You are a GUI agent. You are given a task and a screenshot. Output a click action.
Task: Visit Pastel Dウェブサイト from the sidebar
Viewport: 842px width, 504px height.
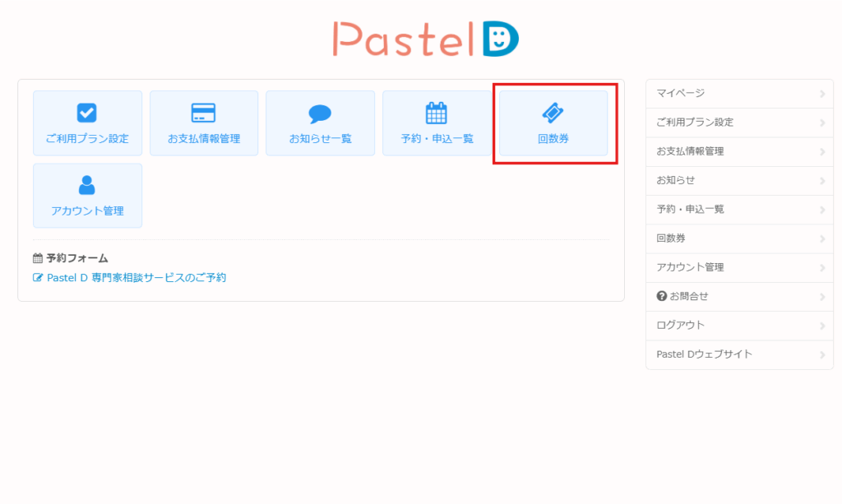(x=704, y=354)
